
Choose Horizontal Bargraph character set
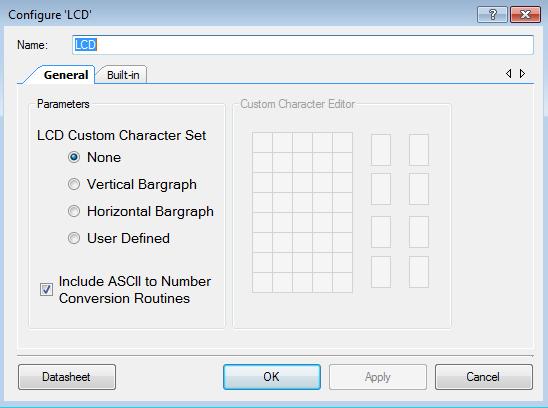point(74,211)
